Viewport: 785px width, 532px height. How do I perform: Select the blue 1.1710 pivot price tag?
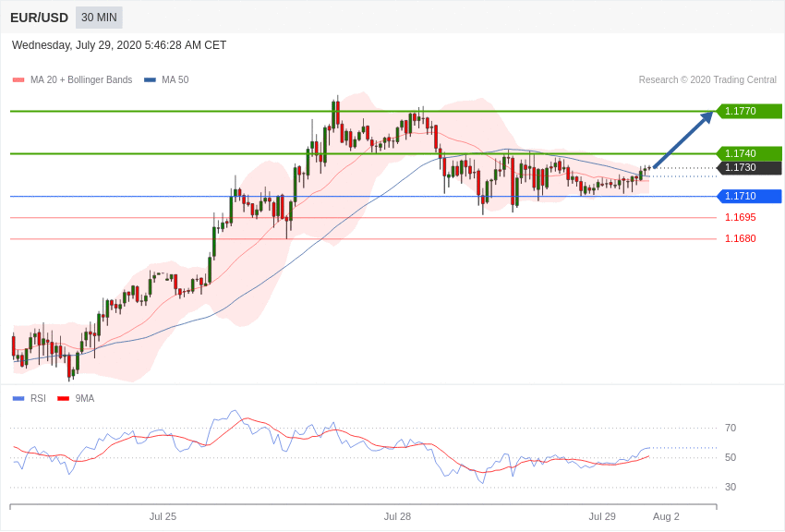point(749,196)
